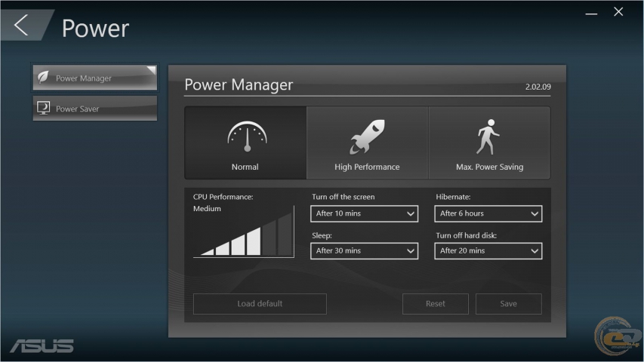Screen dimensions: 644x362
Task: Select the High Performance mode
Action: point(367,143)
